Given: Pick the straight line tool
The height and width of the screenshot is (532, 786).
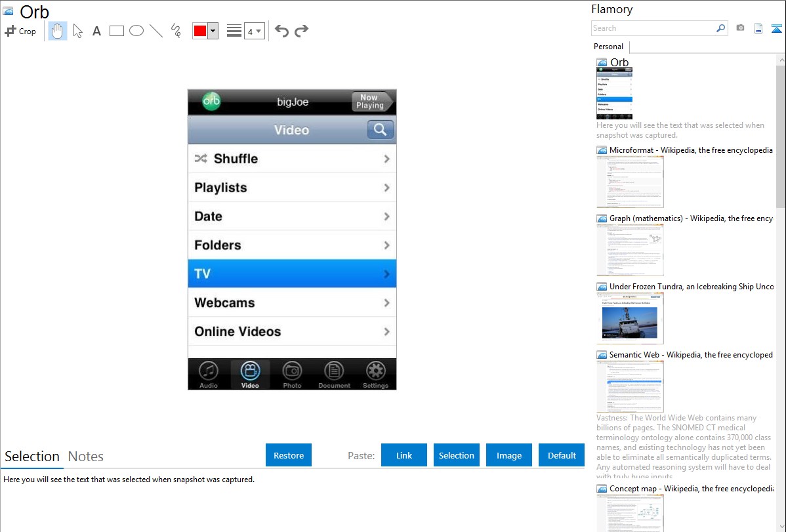Looking at the screenshot, I should point(156,31).
